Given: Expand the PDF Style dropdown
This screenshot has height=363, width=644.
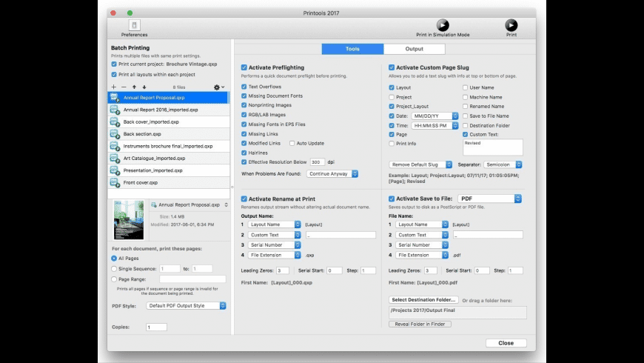Looking at the screenshot, I should (186, 305).
